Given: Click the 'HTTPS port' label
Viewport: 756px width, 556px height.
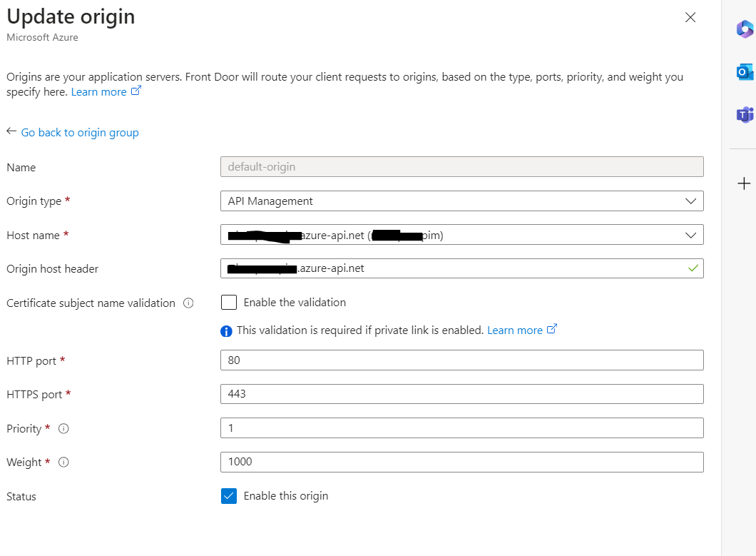Looking at the screenshot, I should [x=34, y=395].
